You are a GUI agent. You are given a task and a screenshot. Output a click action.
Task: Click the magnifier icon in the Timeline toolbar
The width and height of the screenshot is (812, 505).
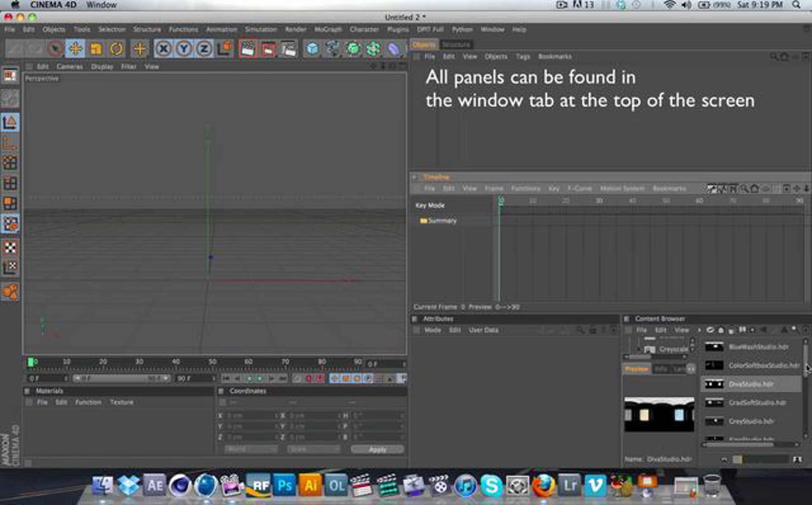point(744,189)
